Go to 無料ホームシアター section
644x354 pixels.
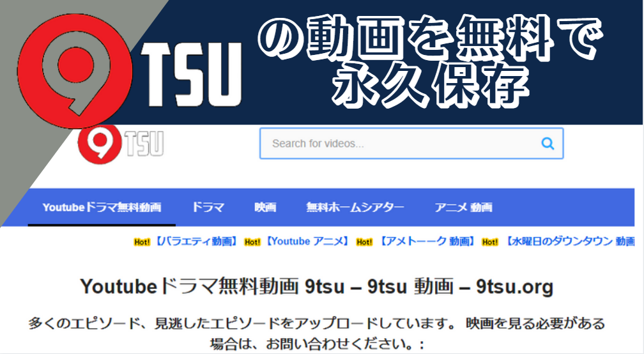355,208
